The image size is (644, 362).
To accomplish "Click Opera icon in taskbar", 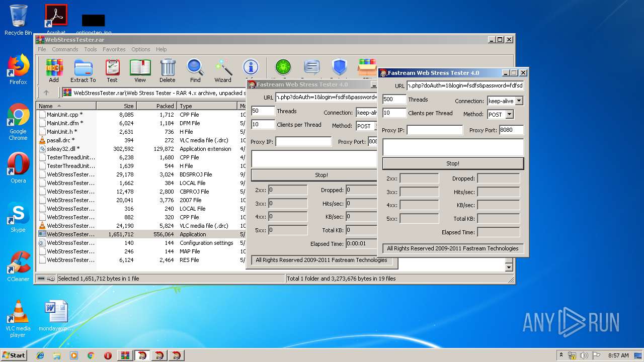I will coord(108,355).
